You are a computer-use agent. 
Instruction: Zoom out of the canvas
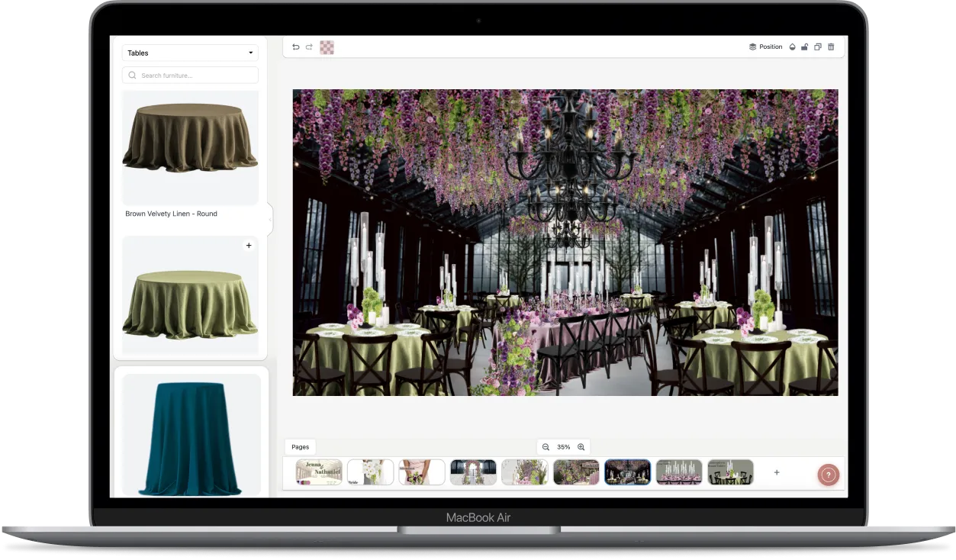(546, 447)
